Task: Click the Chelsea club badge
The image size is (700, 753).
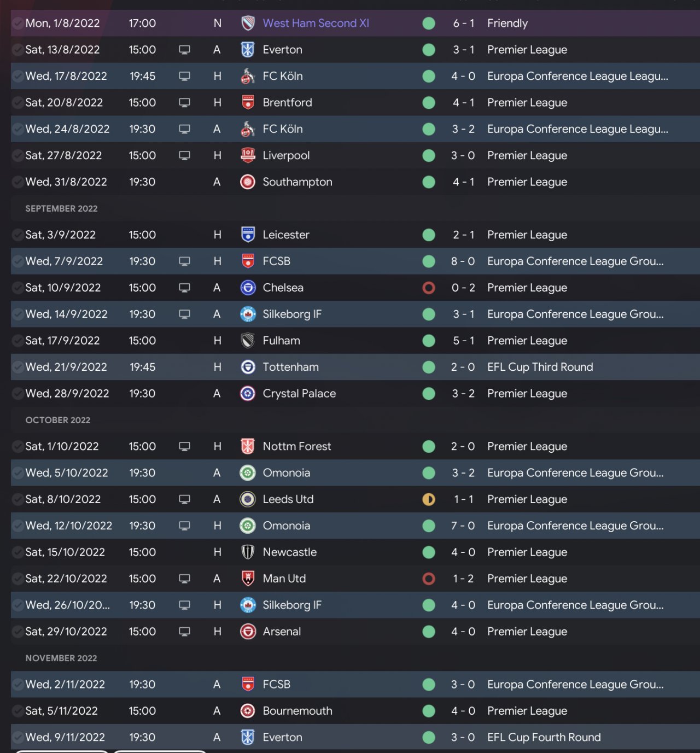Action: [x=248, y=288]
